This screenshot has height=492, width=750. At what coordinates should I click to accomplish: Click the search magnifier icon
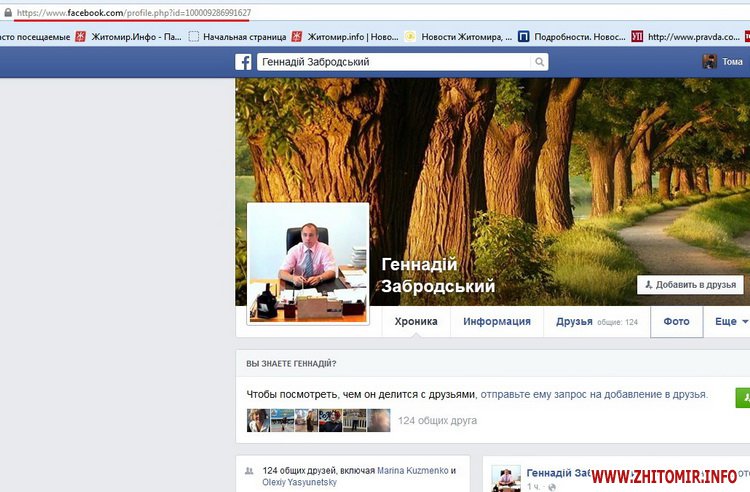[540, 62]
